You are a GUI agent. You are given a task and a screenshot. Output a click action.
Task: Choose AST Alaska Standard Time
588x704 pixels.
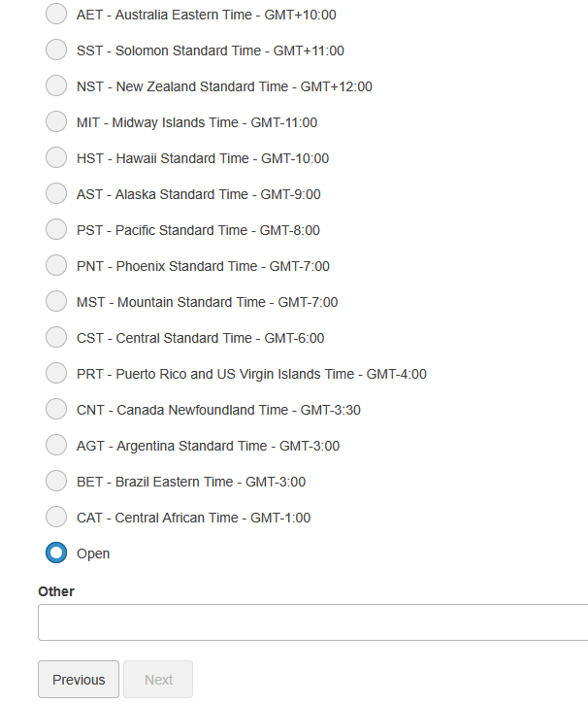[x=56, y=194]
